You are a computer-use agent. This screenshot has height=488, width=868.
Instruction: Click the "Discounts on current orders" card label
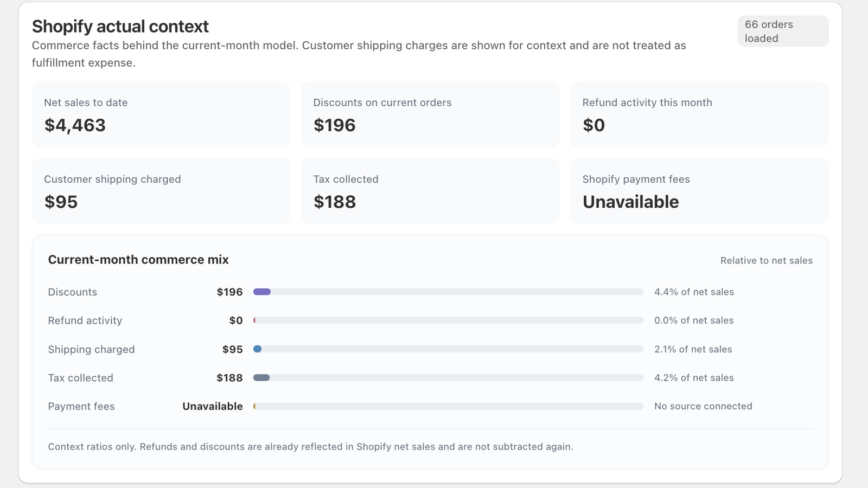click(x=382, y=102)
